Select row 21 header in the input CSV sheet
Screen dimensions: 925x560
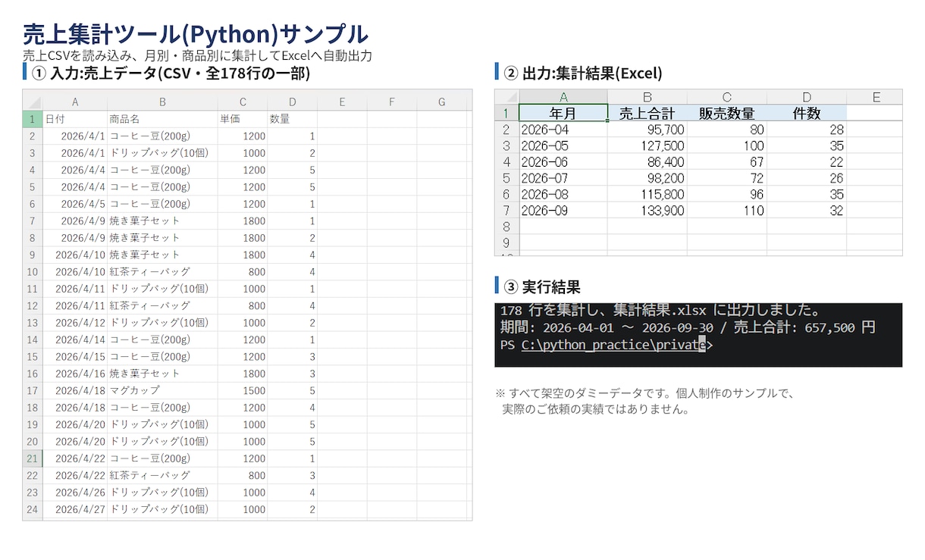(x=33, y=458)
